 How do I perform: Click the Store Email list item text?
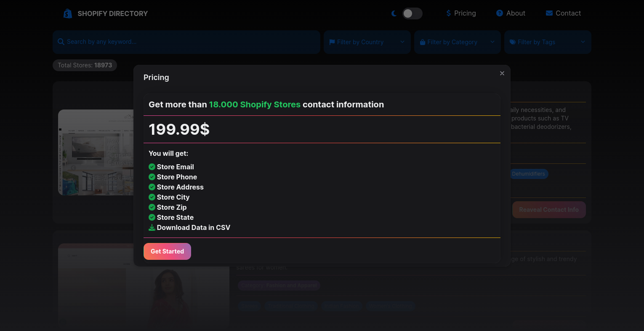click(176, 167)
